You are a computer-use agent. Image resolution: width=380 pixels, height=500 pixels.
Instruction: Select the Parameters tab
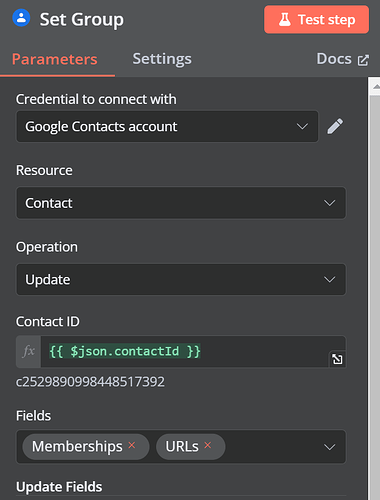pyautogui.click(x=55, y=60)
